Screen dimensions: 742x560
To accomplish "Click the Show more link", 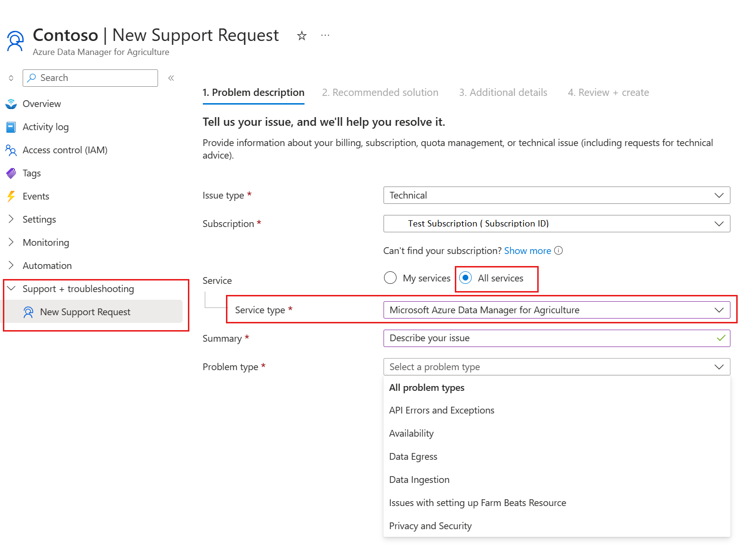I will (x=527, y=251).
